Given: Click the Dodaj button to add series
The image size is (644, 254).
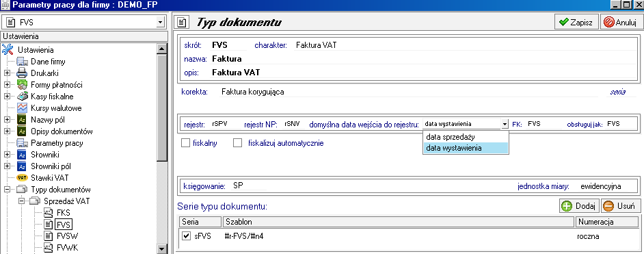Looking at the screenshot, I should [579, 206].
